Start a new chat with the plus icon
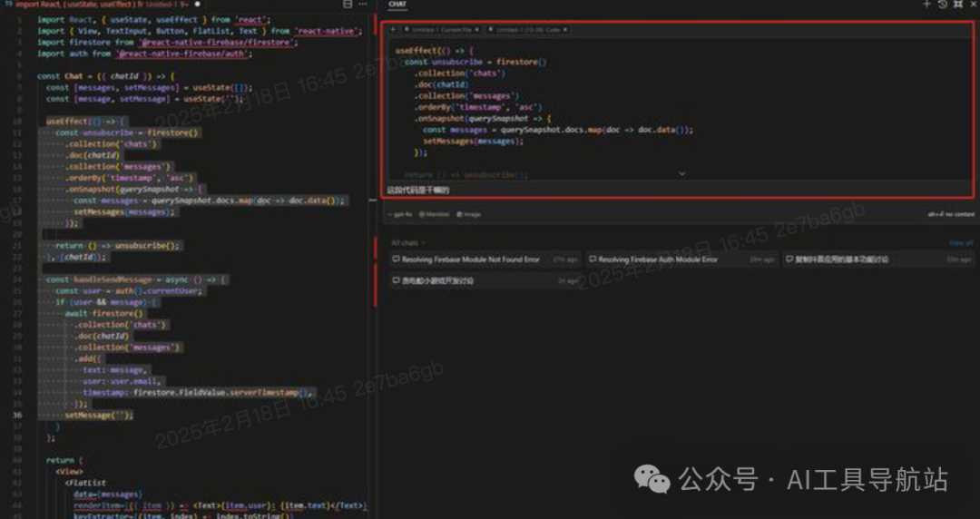This screenshot has width=980, height=519. [926, 4]
